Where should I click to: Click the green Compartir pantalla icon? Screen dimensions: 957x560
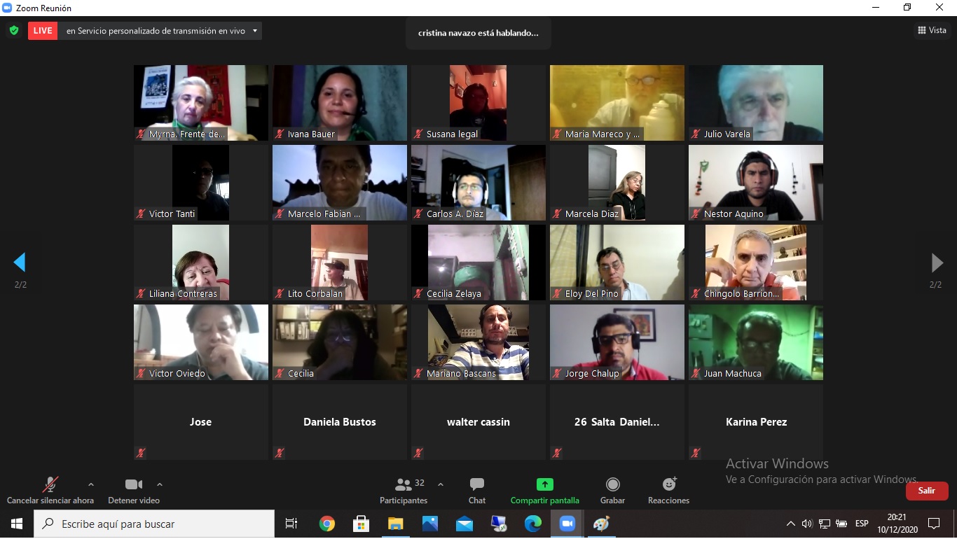[544, 484]
